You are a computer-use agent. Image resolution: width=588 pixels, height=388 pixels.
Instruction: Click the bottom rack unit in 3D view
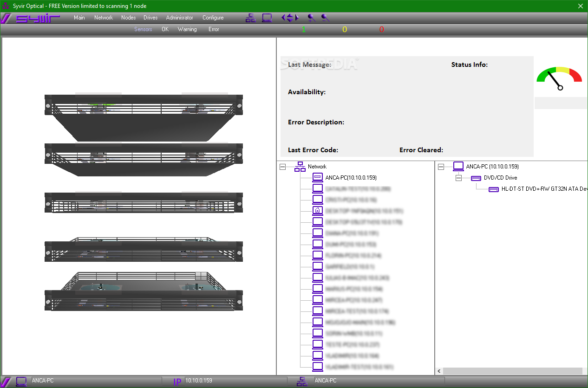point(144,291)
